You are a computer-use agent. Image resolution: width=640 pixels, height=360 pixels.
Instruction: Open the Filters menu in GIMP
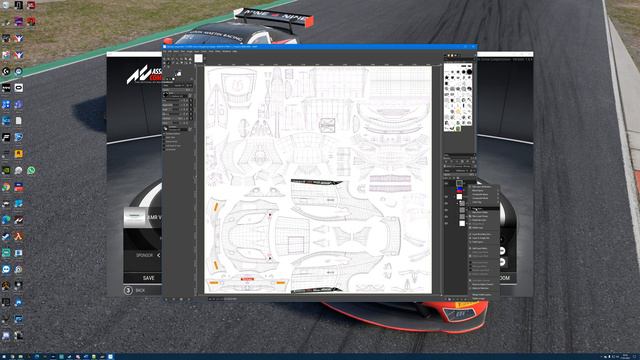tap(218, 51)
